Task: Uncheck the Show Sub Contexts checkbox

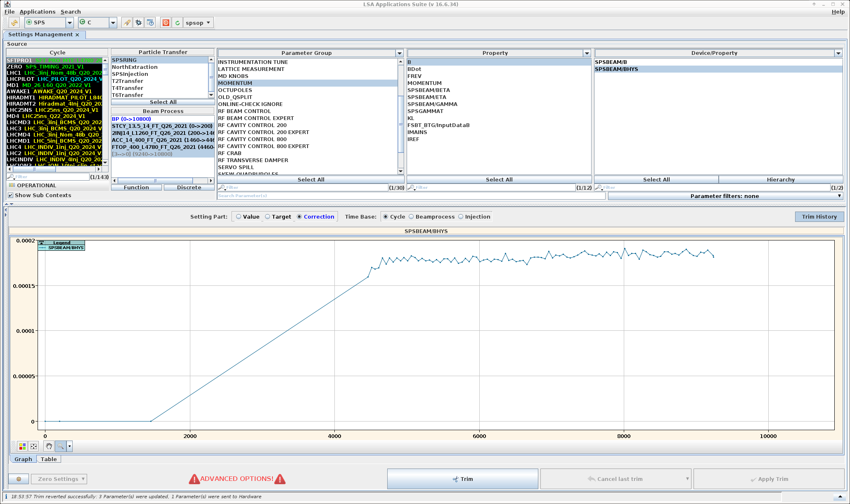Action: 11,195
